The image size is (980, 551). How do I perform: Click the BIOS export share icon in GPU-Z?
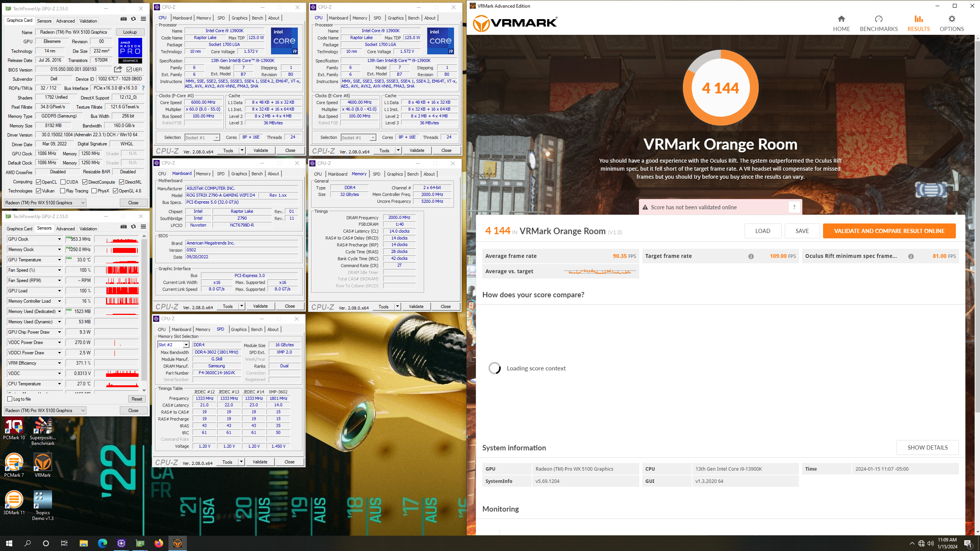click(x=118, y=69)
